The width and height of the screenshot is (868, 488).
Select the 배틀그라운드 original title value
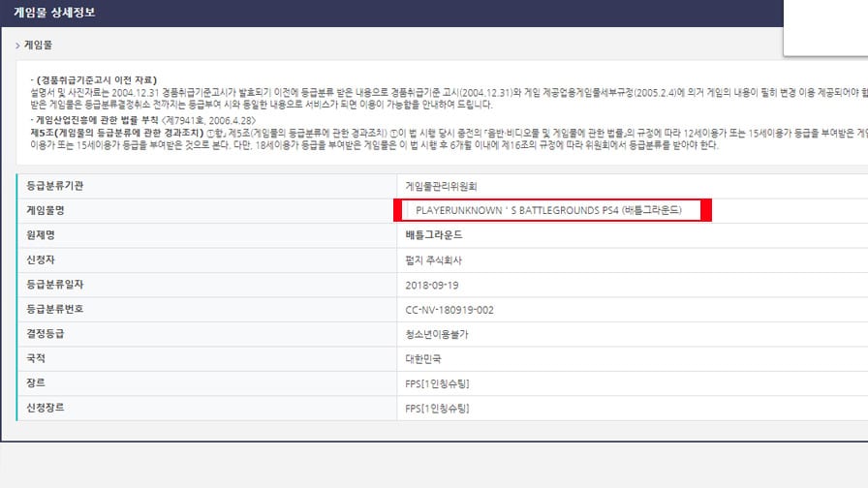434,235
